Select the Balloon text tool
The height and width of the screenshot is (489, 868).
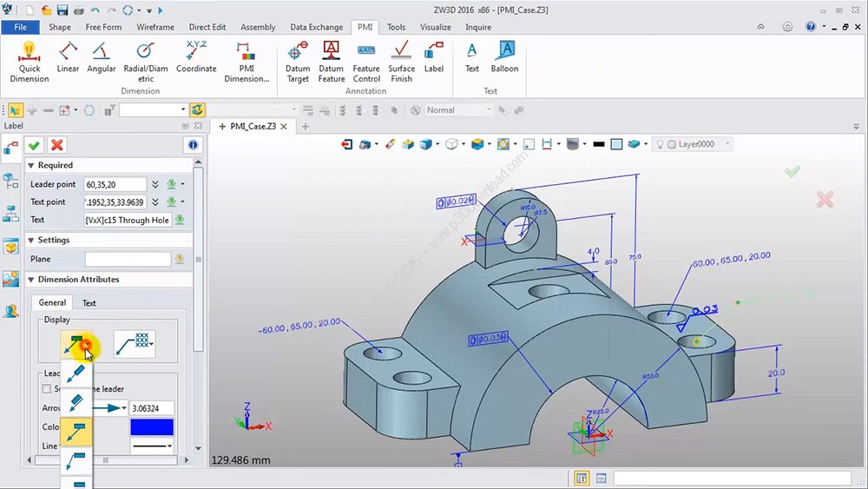point(504,57)
